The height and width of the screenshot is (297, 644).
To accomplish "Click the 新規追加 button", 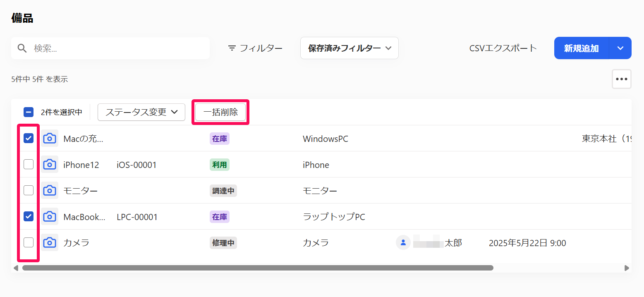I will click(x=582, y=48).
